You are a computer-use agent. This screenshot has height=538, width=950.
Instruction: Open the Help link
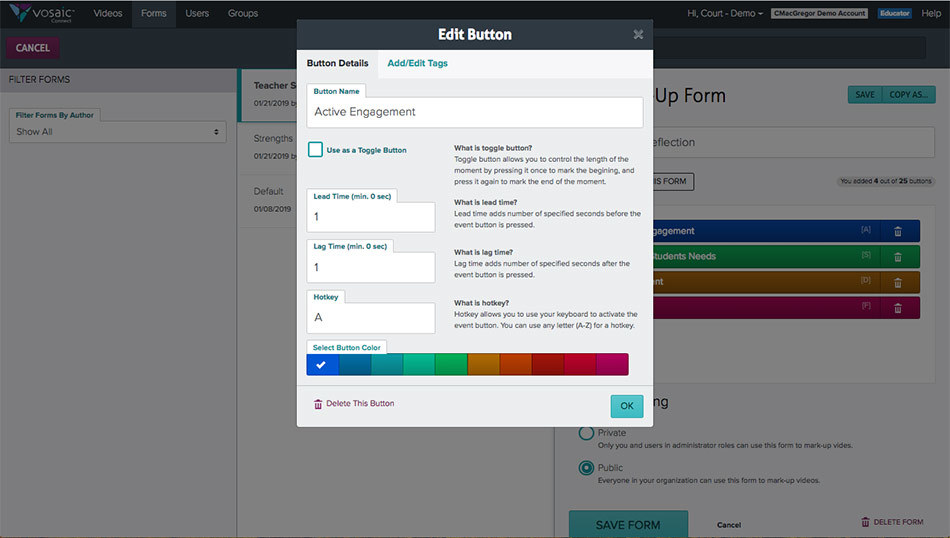point(931,13)
